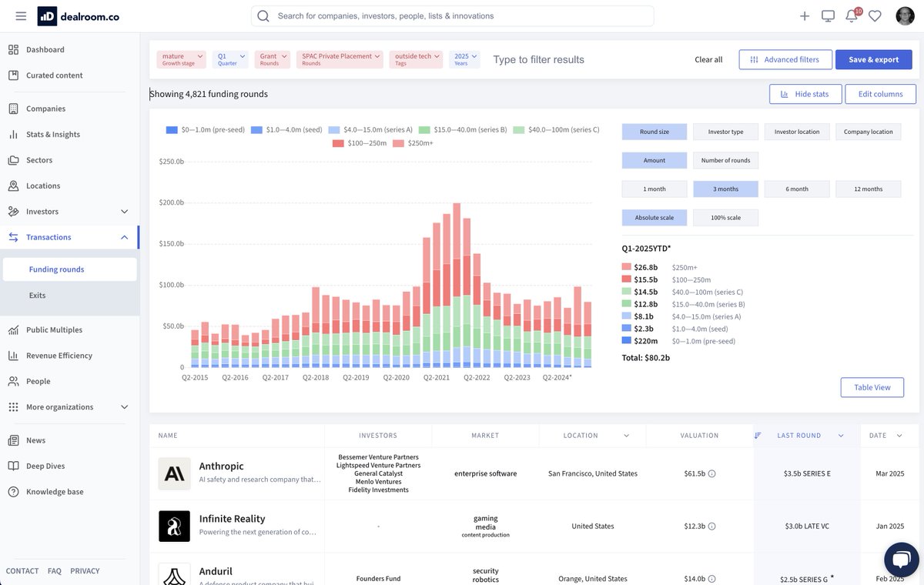The image size is (924, 585).
Task: Click the plus add icon in header
Action: 805,16
